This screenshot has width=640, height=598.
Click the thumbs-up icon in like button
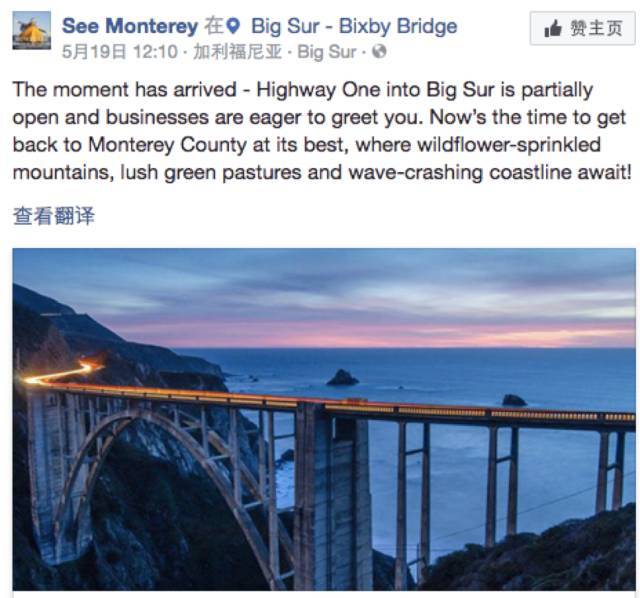point(553,29)
